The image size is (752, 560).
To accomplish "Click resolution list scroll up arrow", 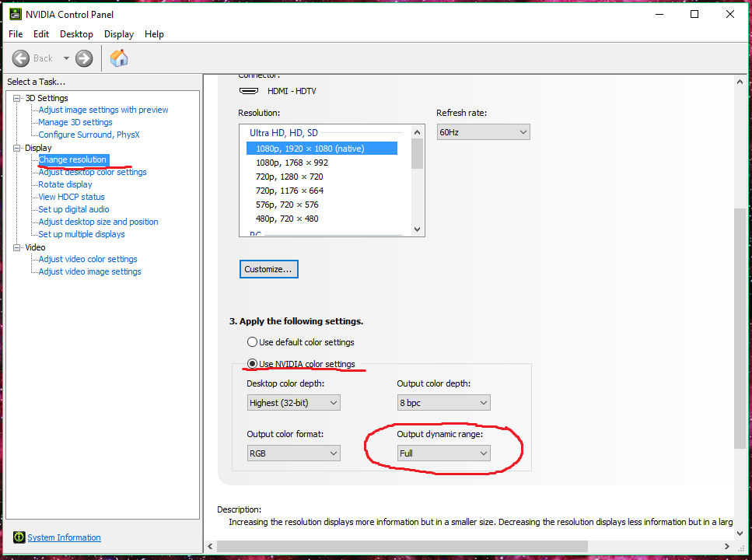I will point(417,132).
